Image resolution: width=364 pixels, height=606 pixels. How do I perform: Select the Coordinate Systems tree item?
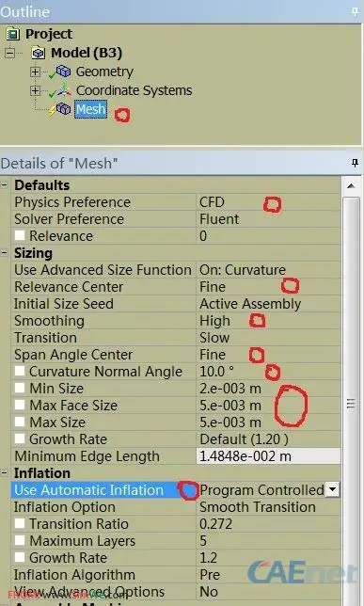coord(135,90)
